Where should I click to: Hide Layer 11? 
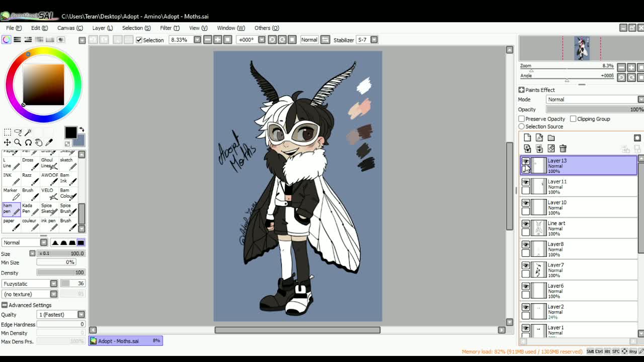coord(526,183)
